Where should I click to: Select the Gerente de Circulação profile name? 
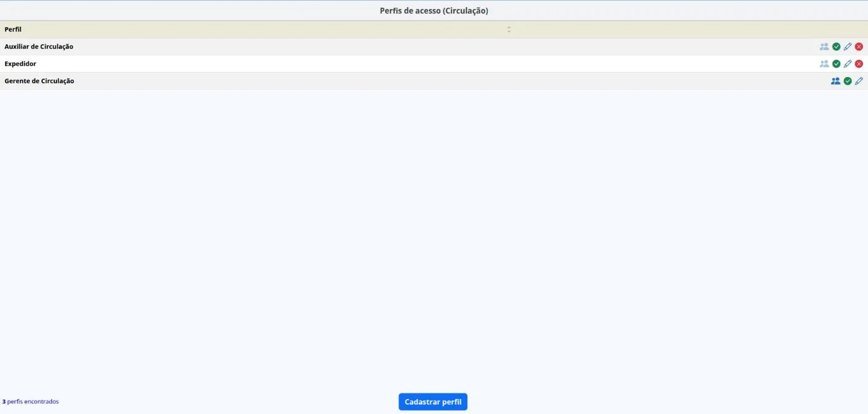tap(39, 81)
